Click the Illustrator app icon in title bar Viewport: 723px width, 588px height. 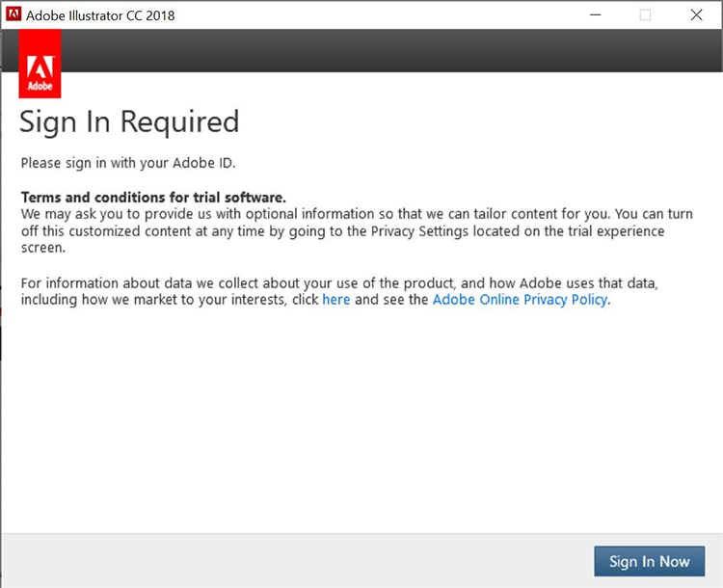click(12, 15)
